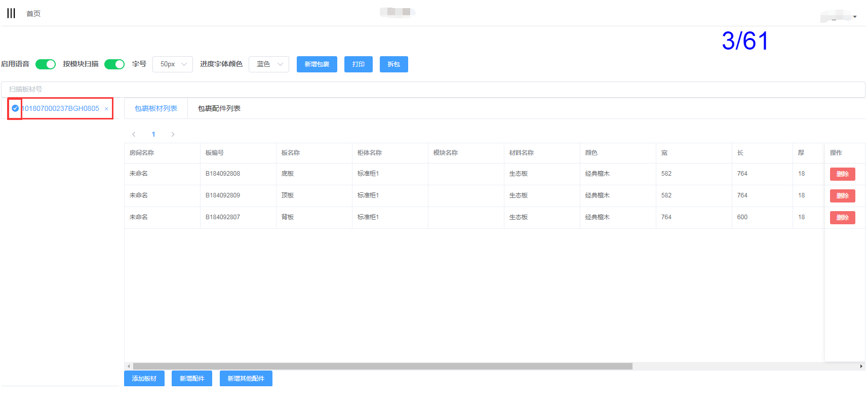Delete the B184092808 底板 row
Viewport: 868px width, 407px height.
(842, 174)
